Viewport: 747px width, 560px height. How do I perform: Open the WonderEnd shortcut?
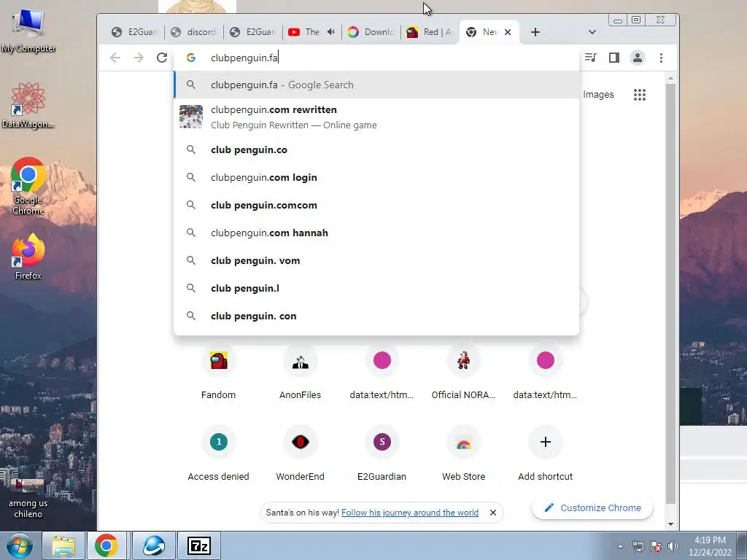coord(300,452)
